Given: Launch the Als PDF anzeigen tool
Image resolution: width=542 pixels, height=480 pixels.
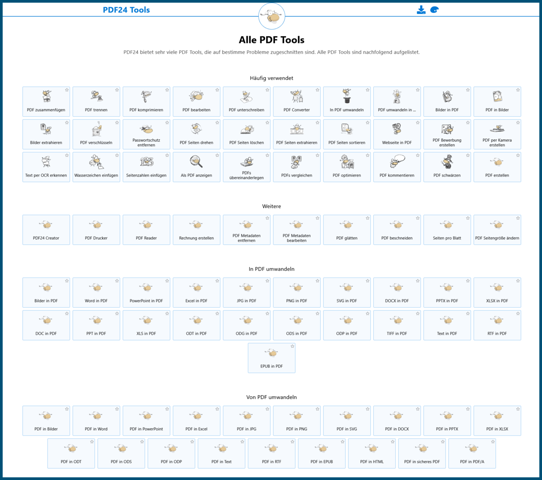Looking at the screenshot, I should (196, 167).
